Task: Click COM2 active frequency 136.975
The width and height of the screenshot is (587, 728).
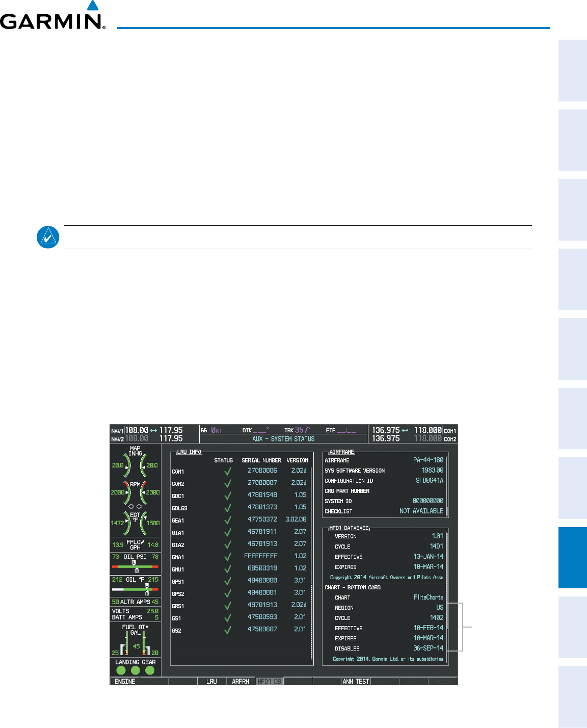Action: coord(386,438)
